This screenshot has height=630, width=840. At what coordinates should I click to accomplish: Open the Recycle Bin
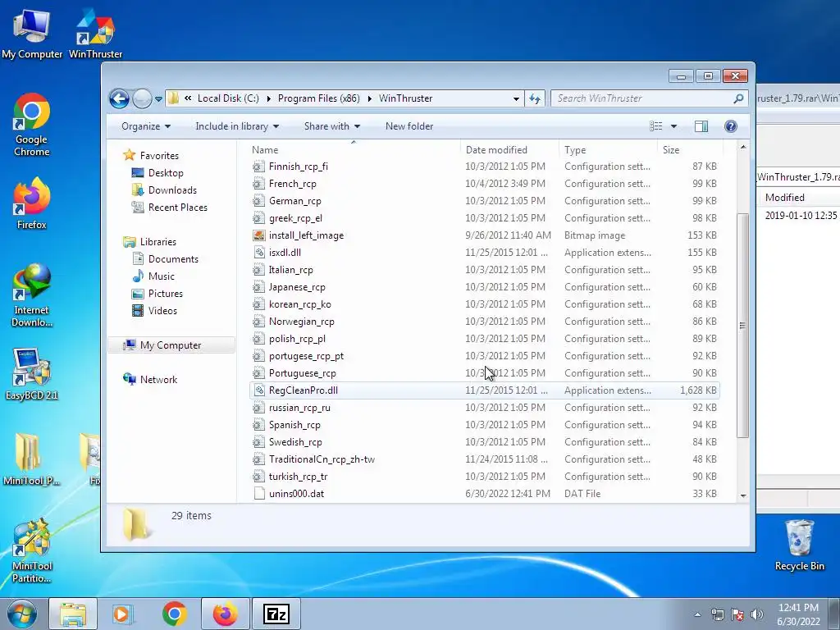(800, 546)
